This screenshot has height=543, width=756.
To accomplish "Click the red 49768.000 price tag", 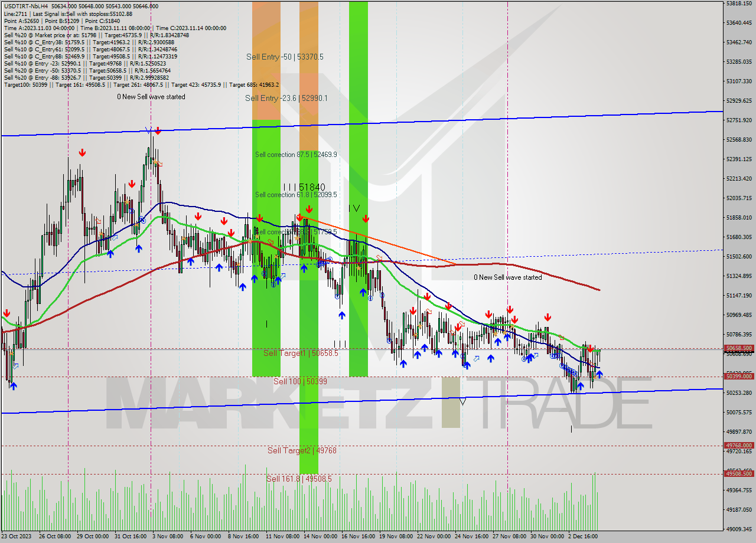I will click(739, 446).
